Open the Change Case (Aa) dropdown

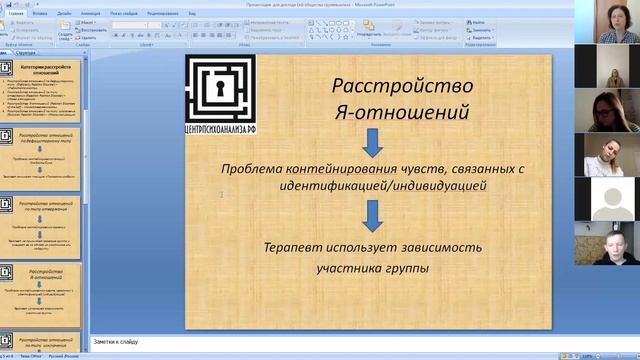[x=168, y=36]
